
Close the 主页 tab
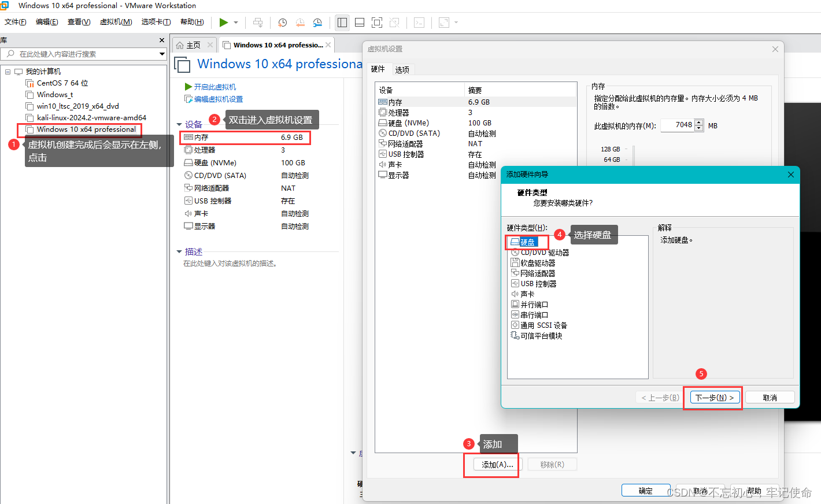click(x=210, y=45)
